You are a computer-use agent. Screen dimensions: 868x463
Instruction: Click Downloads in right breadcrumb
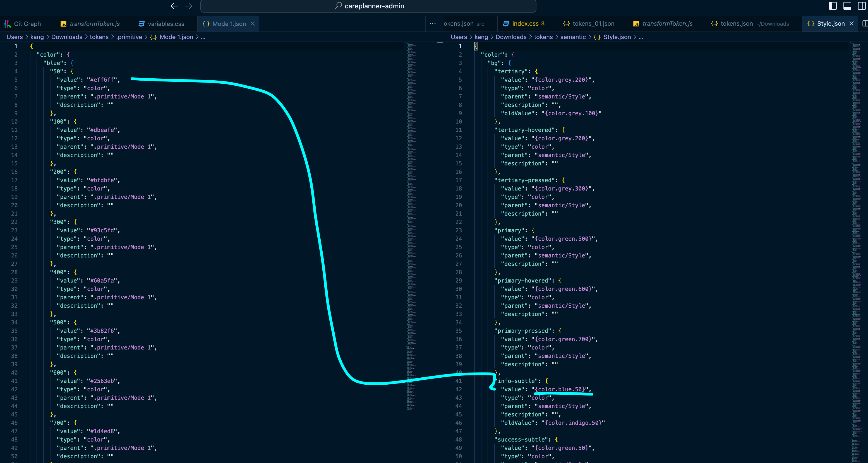click(x=511, y=37)
